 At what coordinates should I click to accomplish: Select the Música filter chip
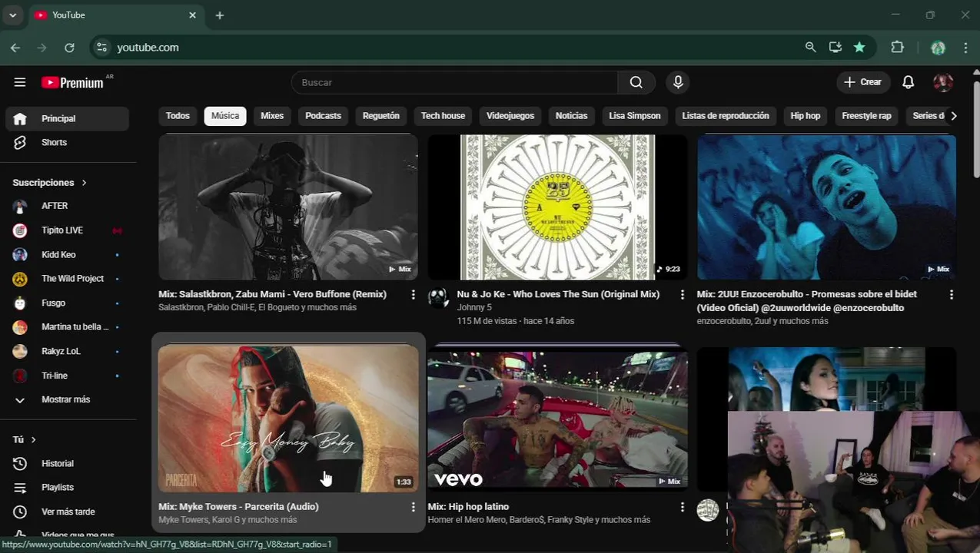225,116
